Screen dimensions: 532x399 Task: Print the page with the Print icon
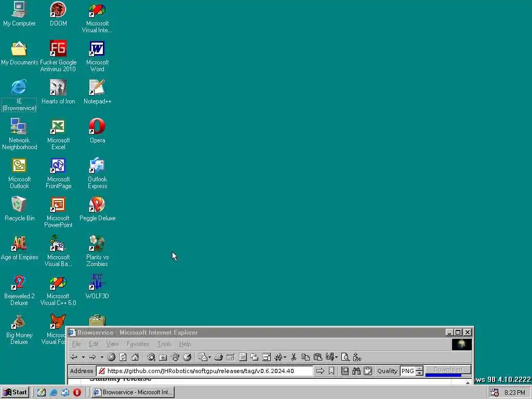pyautogui.click(x=219, y=357)
